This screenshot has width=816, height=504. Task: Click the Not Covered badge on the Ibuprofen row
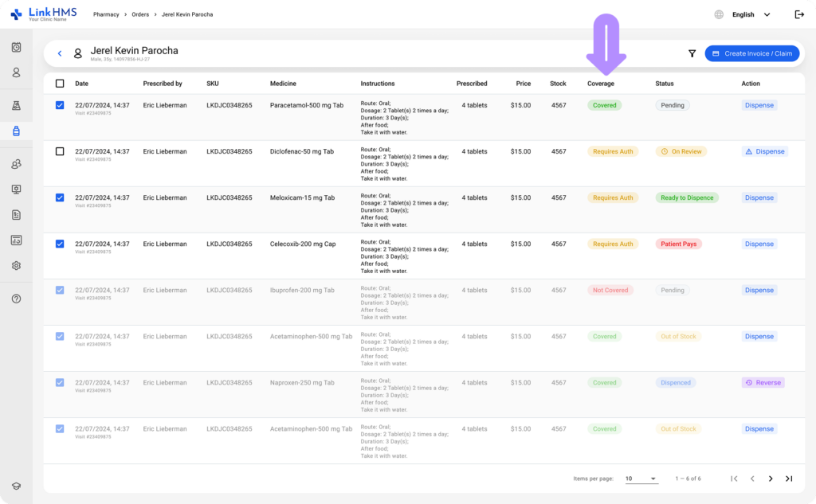point(610,291)
